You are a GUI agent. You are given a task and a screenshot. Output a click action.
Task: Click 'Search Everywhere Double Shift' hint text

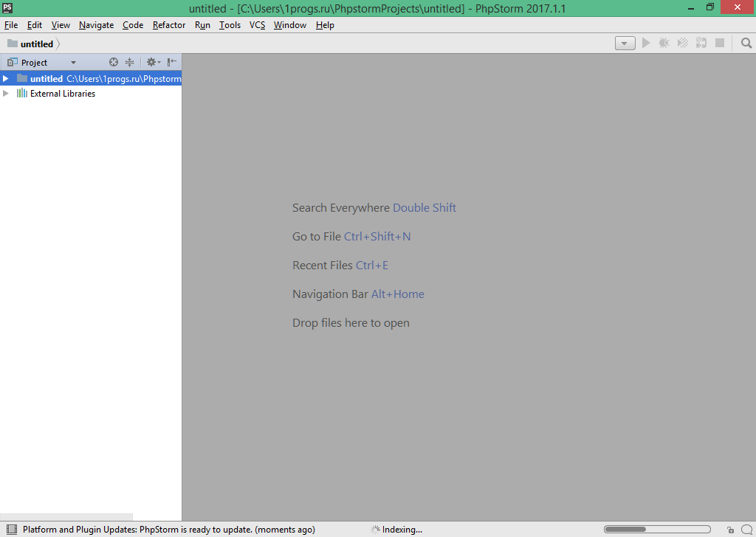click(374, 207)
